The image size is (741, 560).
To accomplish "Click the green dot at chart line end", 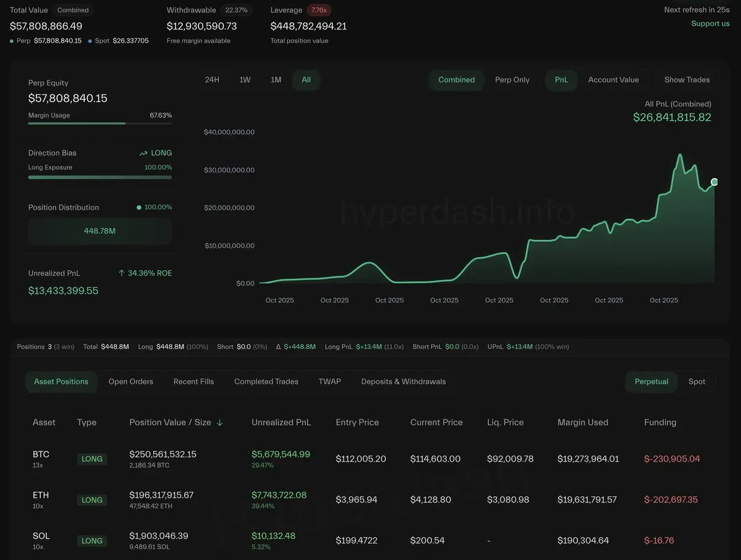I will [714, 182].
